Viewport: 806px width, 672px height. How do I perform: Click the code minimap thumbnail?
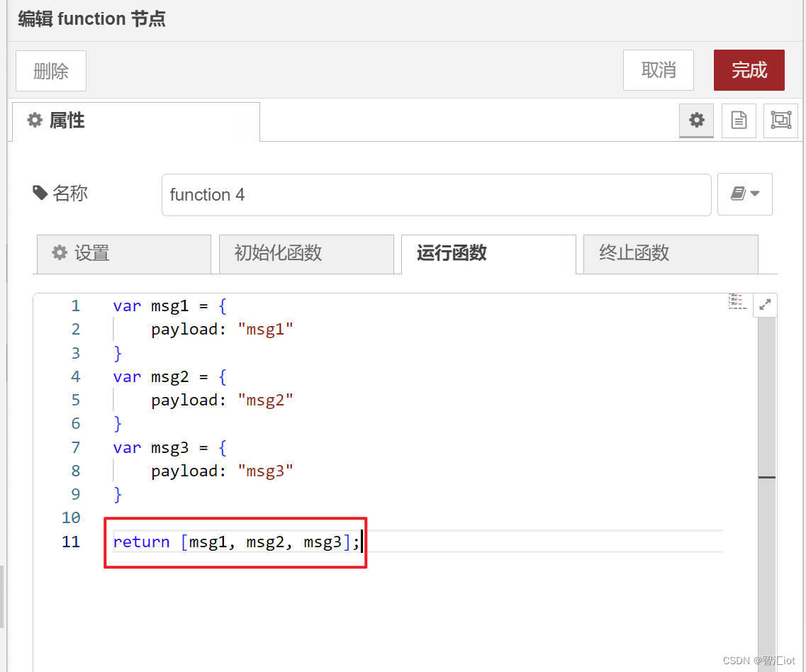737,301
